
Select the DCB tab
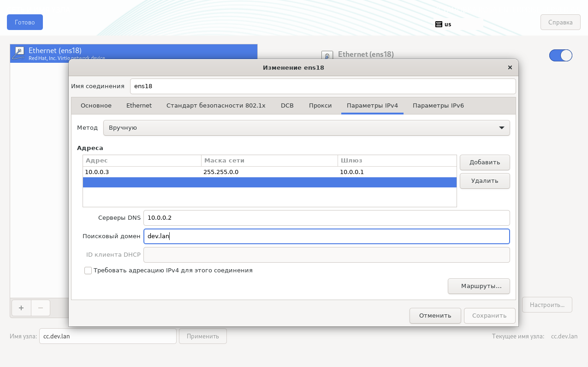coord(287,106)
